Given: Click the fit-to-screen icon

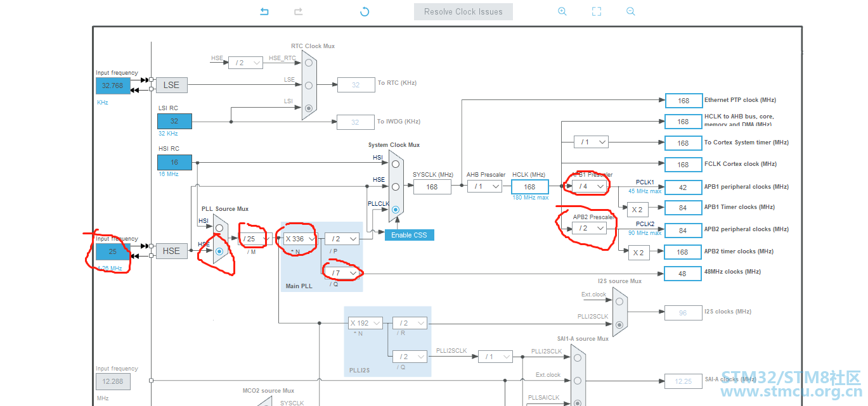Looking at the screenshot, I should tap(596, 11).
